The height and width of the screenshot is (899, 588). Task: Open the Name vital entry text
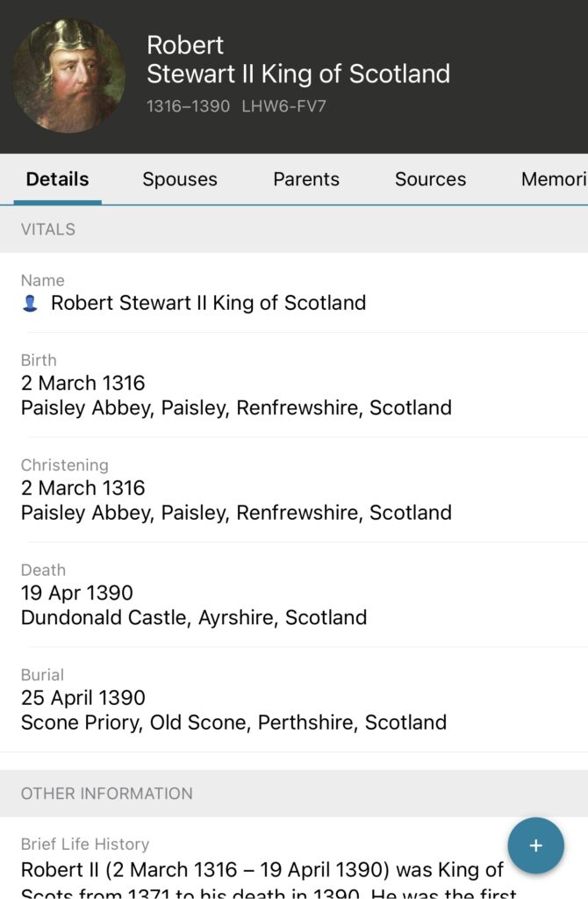click(x=208, y=303)
